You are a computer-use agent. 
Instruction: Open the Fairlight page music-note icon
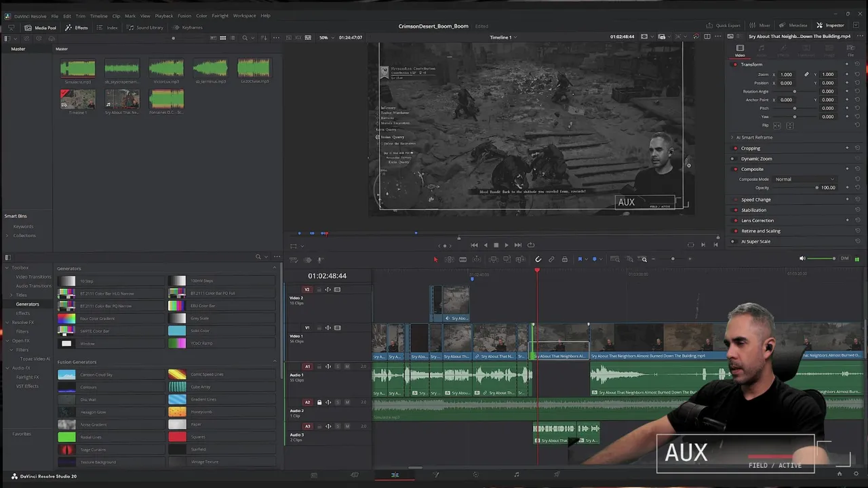pyautogui.click(x=516, y=475)
